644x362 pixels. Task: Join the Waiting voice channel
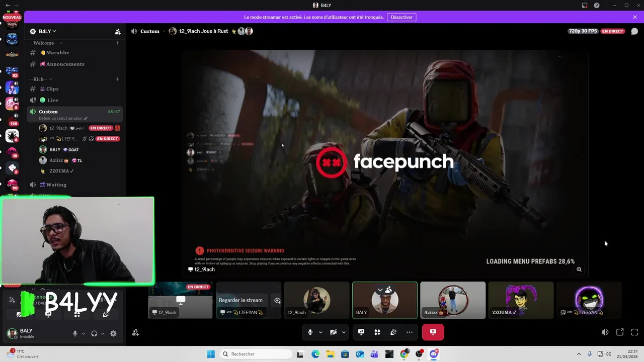(75, 185)
